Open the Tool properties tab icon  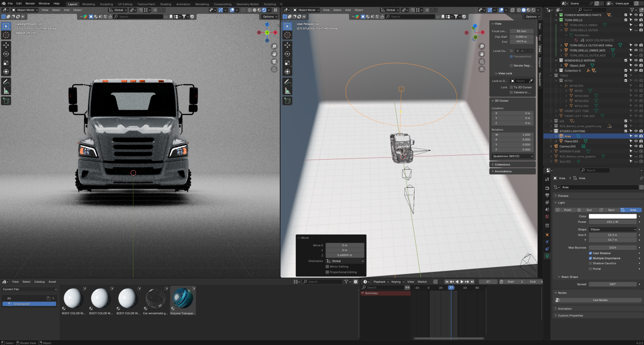pyautogui.click(x=547, y=179)
